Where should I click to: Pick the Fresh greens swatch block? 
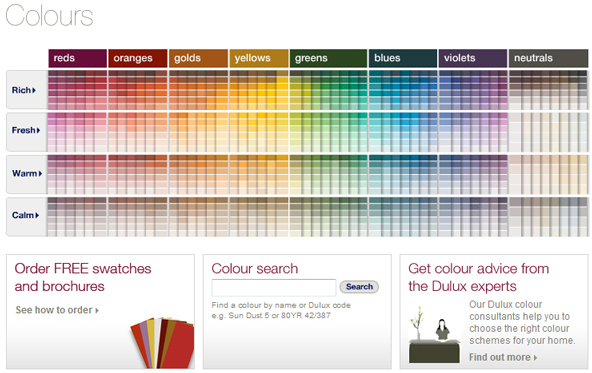328,132
